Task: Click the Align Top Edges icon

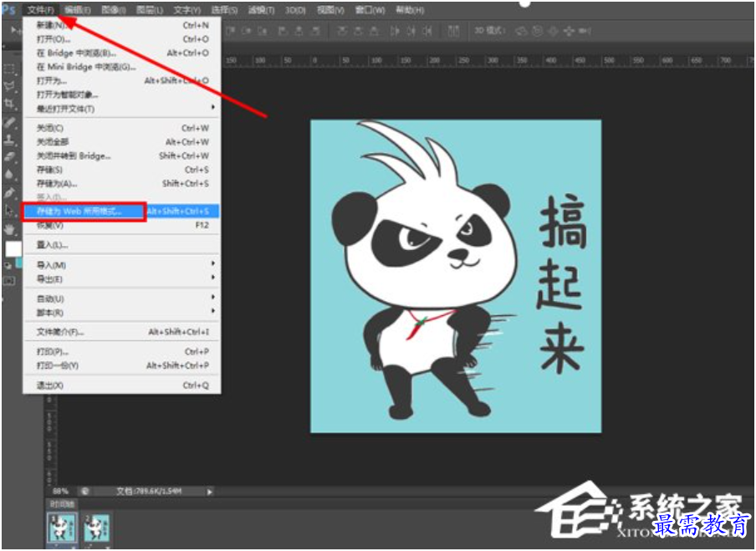Action: coord(231,31)
